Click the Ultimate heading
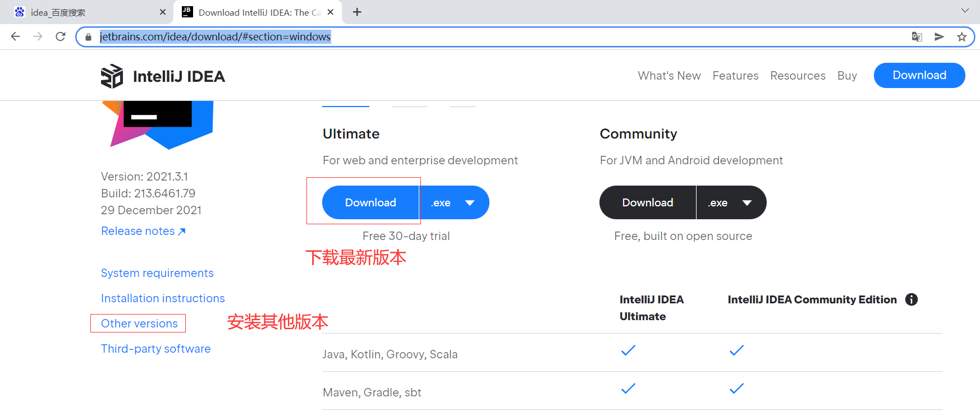Screen dimensions: 980x411 pyautogui.click(x=351, y=134)
